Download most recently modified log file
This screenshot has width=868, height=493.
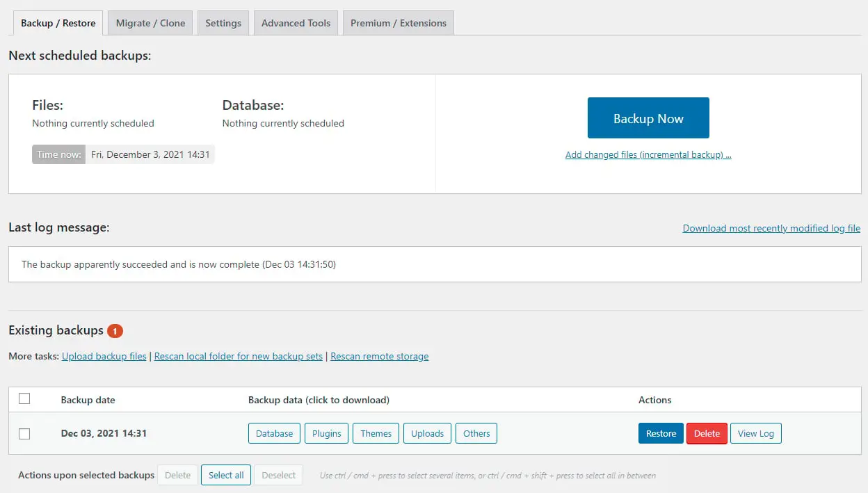tap(771, 228)
